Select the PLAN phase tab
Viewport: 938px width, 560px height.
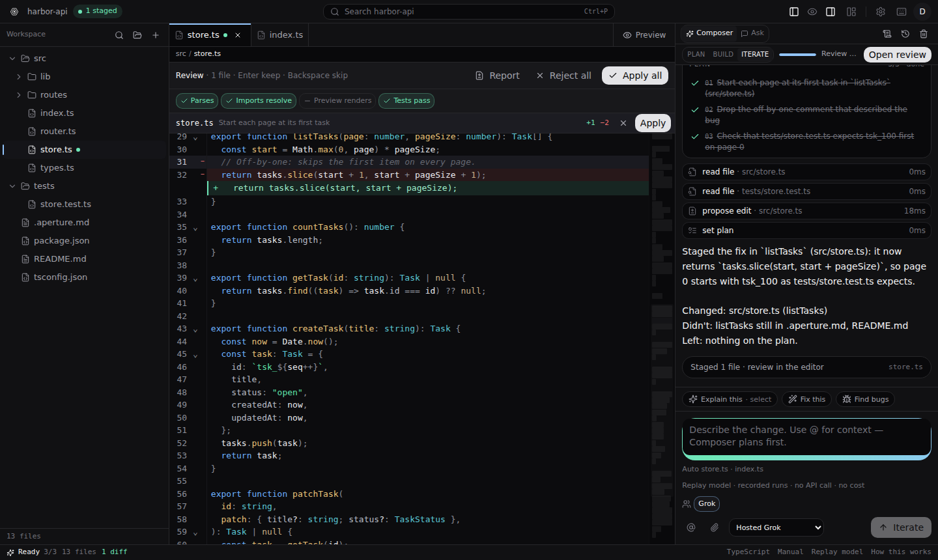(x=696, y=54)
